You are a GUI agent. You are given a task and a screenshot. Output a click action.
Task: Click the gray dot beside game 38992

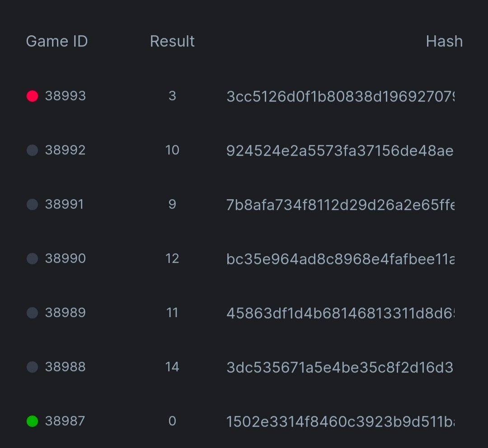[x=32, y=150]
